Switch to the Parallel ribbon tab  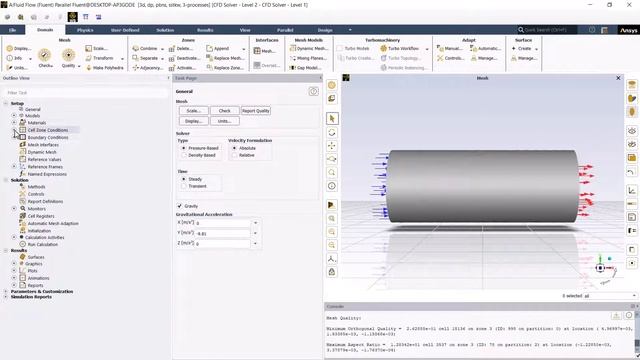285,30
